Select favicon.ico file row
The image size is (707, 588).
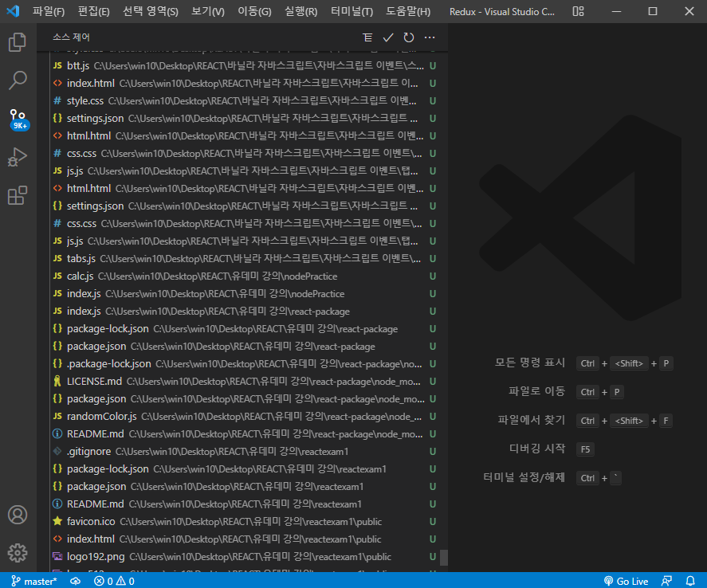[243, 522]
